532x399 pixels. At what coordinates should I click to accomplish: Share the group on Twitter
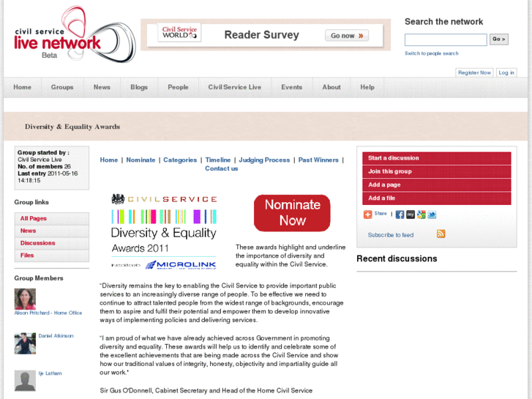coord(432,215)
